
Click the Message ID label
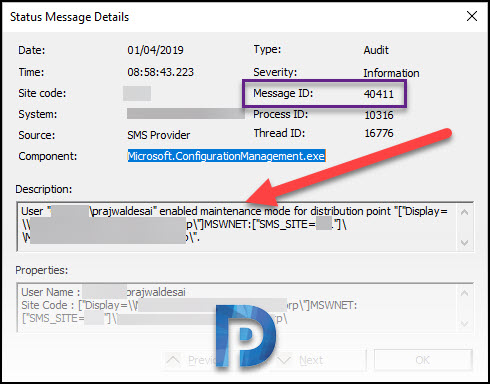pyautogui.click(x=283, y=93)
